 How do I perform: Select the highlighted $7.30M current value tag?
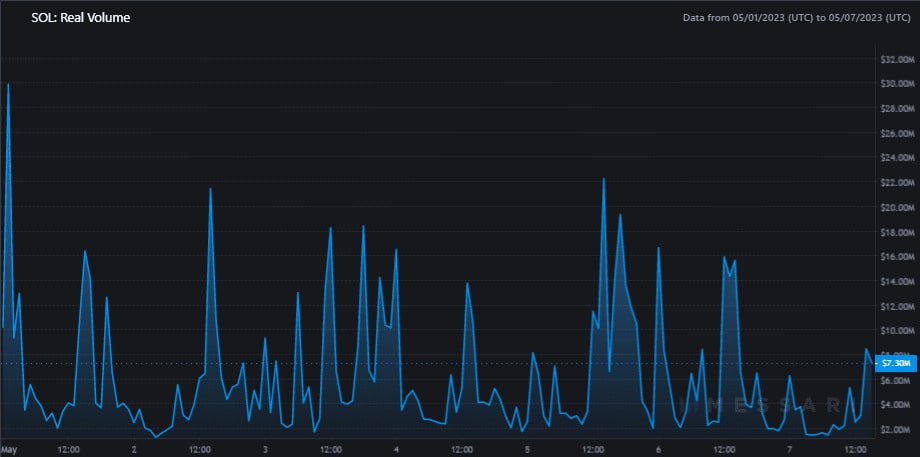pyautogui.click(x=895, y=364)
